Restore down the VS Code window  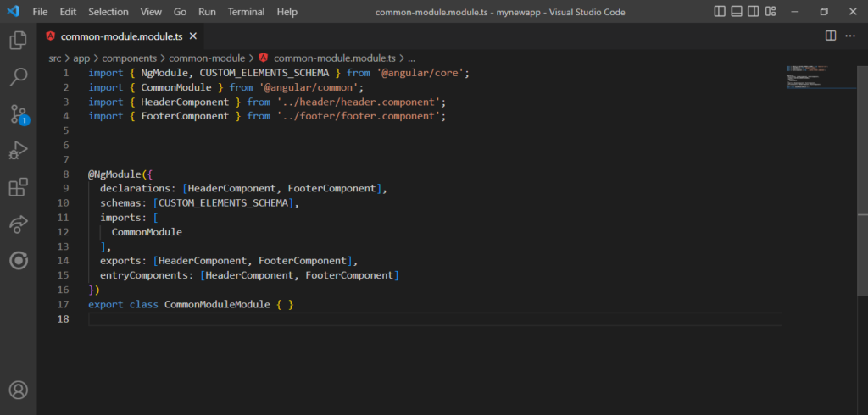824,12
